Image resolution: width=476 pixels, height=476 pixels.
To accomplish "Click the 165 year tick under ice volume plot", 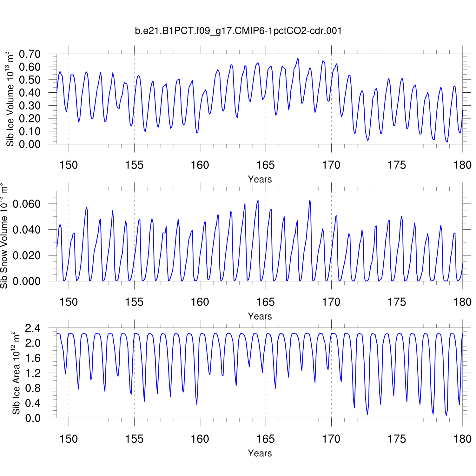I will [x=266, y=165].
